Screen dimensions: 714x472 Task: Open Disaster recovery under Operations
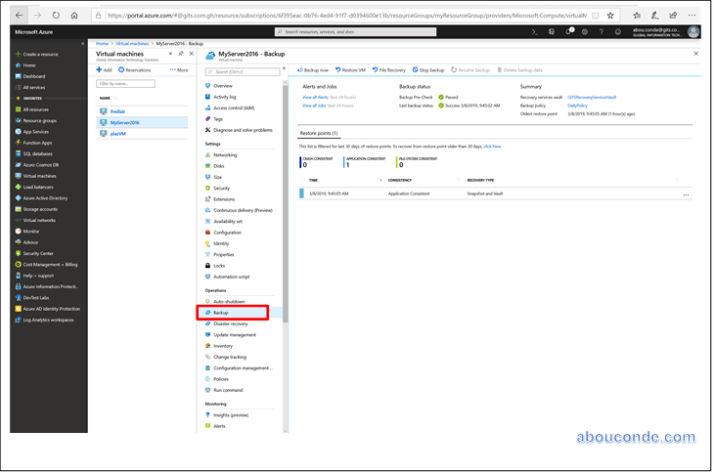(231, 324)
